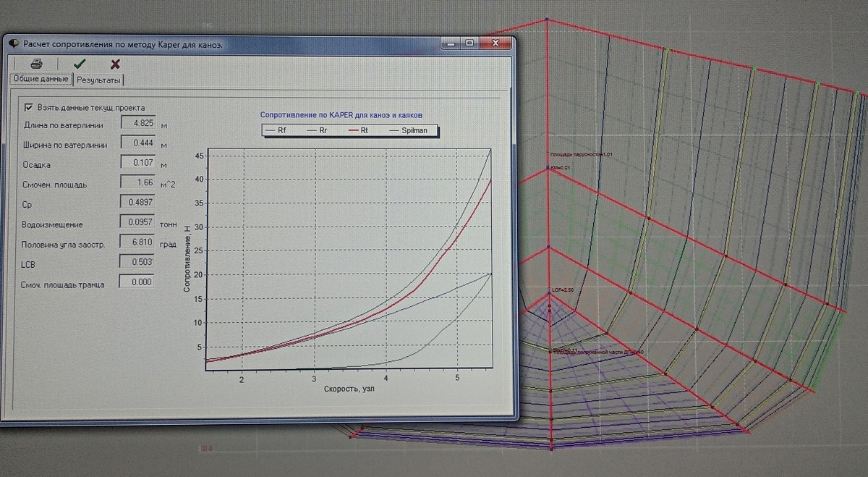Viewport: 868px width, 477px height.
Task: Uncheck Взять данные текущ.проекта checkbox
Action: tap(29, 107)
